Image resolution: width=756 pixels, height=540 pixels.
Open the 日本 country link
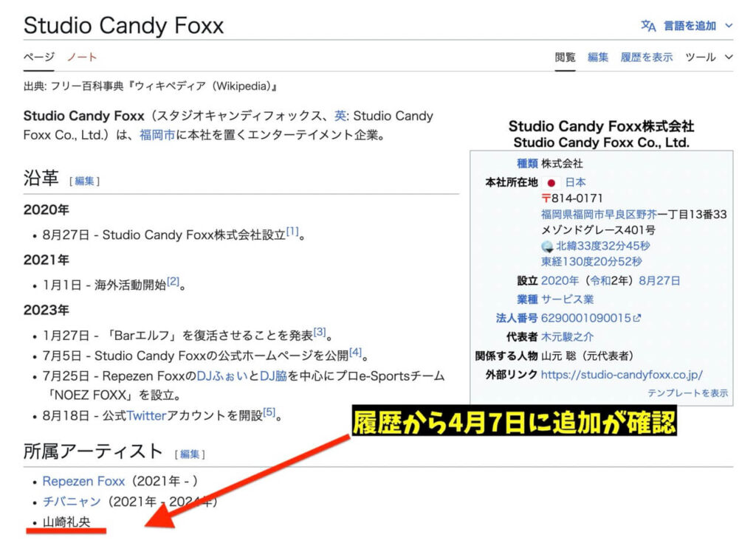click(x=575, y=182)
